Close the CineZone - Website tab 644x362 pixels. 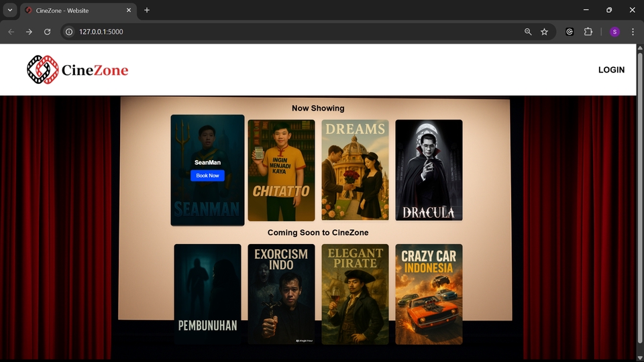pyautogui.click(x=128, y=10)
